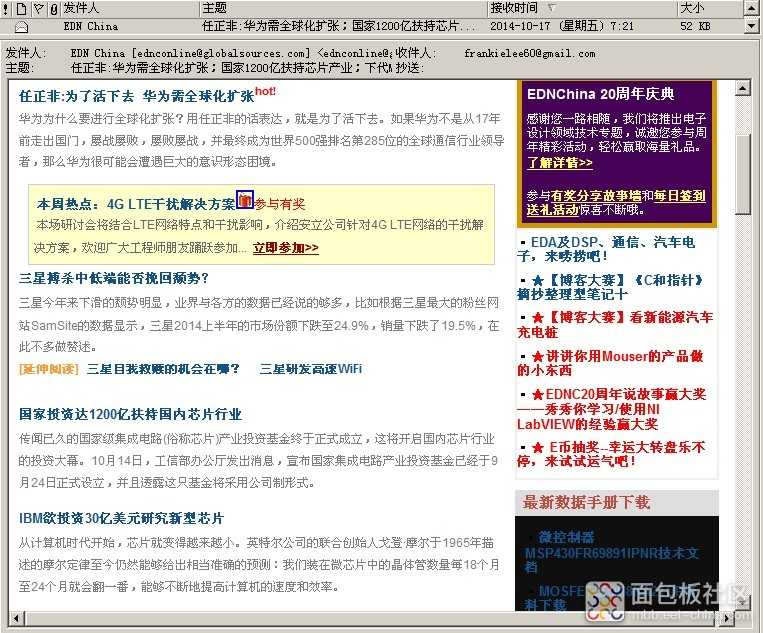Click the gift icon in the 4G LTE hotspot box

pyautogui.click(x=245, y=201)
